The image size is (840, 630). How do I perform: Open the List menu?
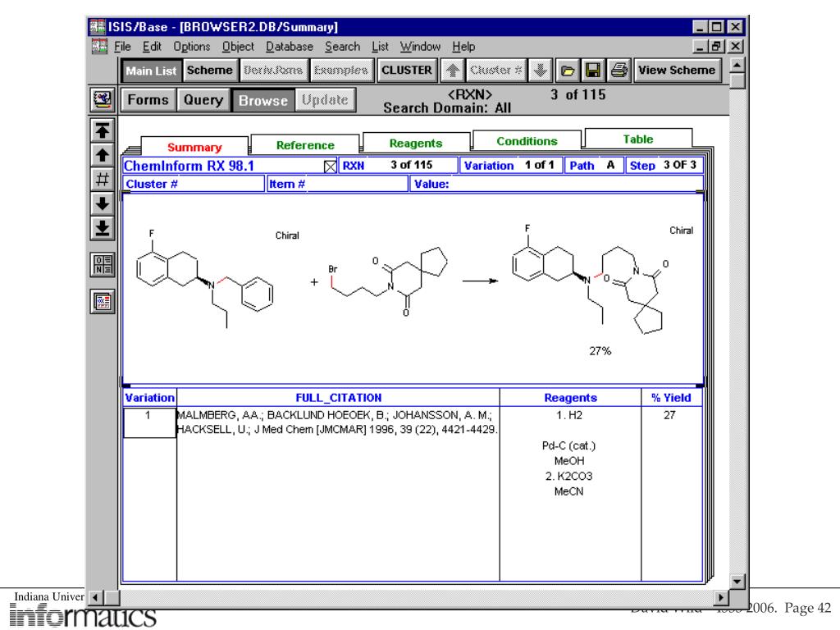(380, 47)
